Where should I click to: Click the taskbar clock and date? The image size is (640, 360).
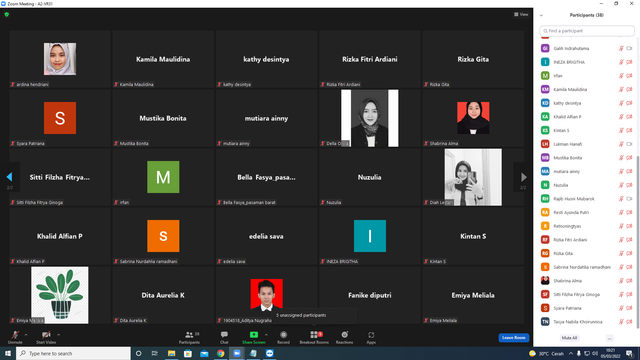pos(611,353)
